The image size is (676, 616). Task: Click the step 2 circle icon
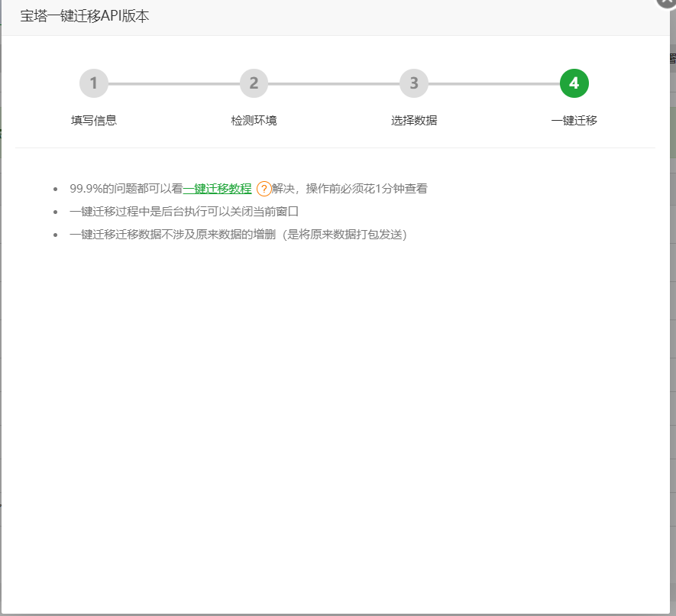(x=254, y=83)
